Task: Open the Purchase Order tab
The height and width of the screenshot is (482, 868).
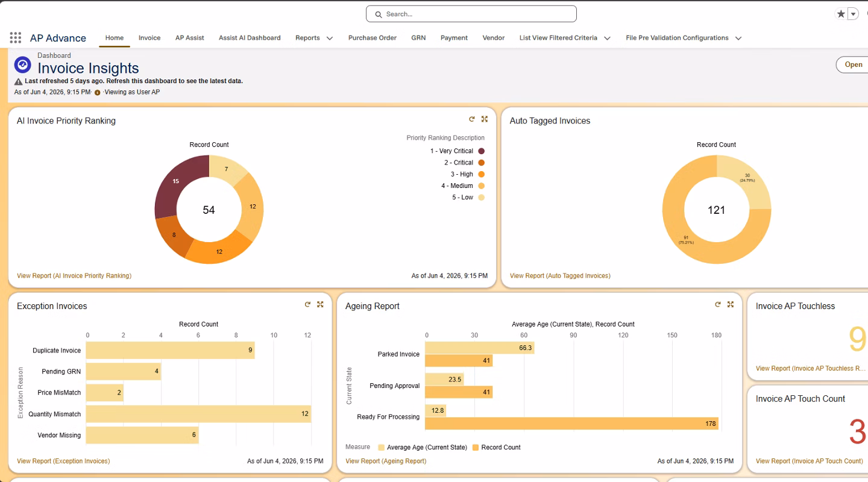Action: (x=373, y=37)
